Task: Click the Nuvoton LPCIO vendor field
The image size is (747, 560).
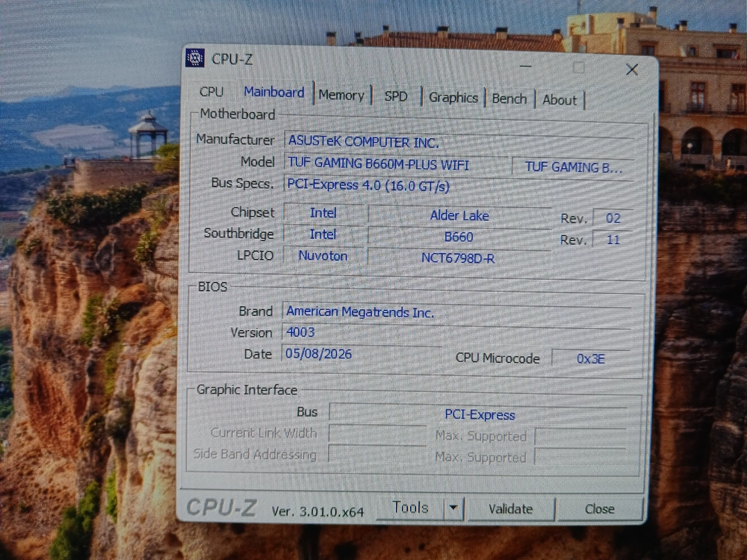Action: (323, 255)
